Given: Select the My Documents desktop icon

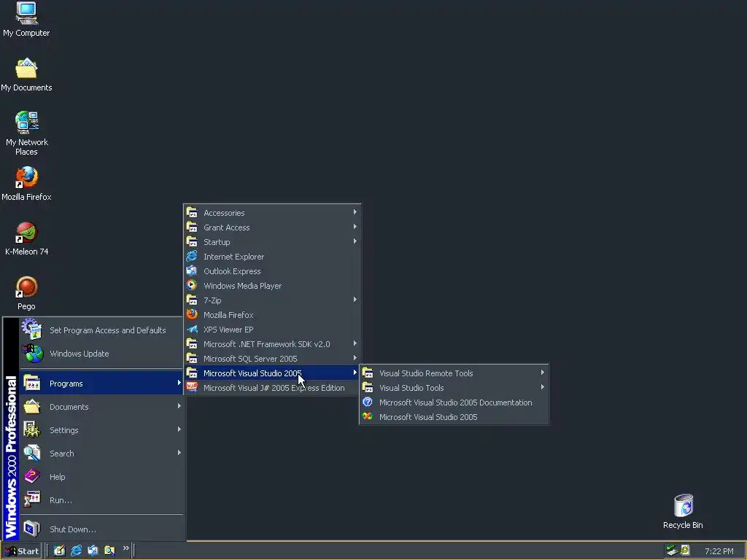Looking at the screenshot, I should [x=26, y=74].
